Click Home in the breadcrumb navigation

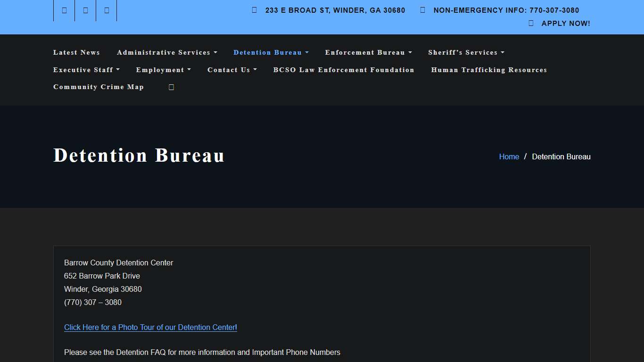point(509,156)
